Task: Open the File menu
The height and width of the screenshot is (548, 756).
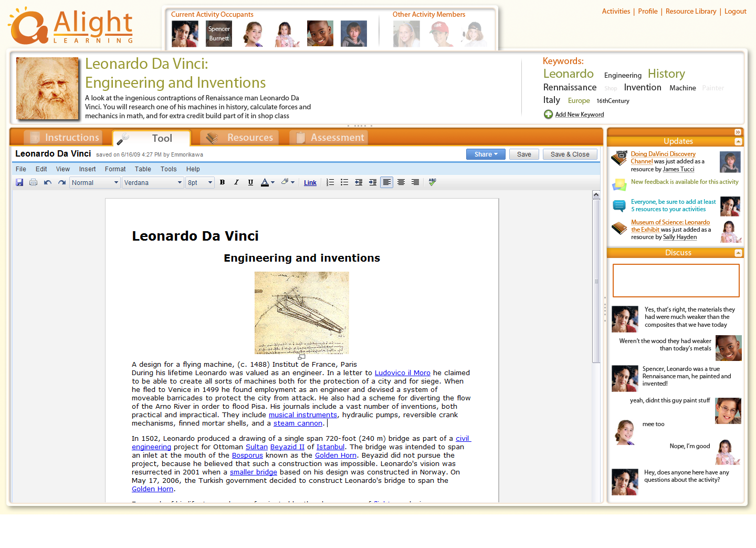Action: 21,169
